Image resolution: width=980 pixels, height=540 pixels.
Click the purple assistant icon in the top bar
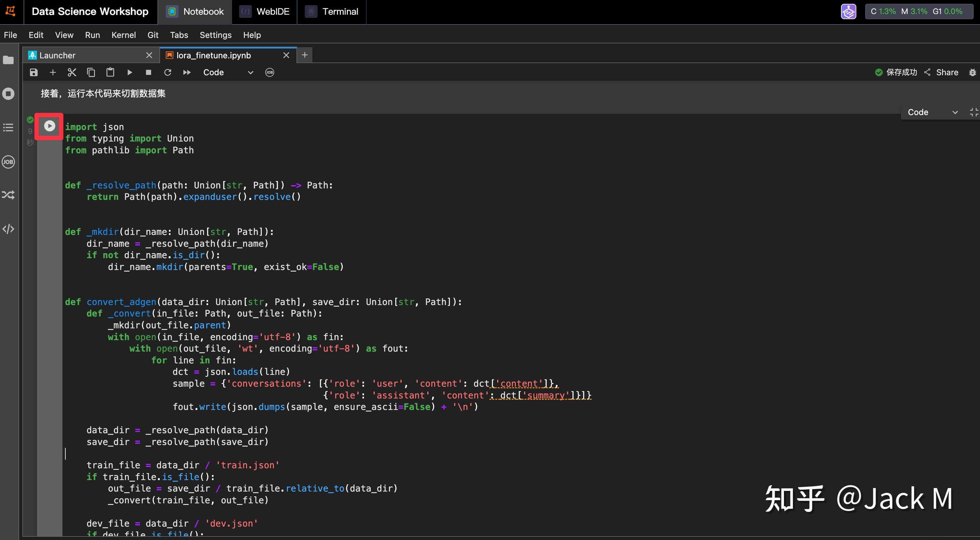[848, 11]
